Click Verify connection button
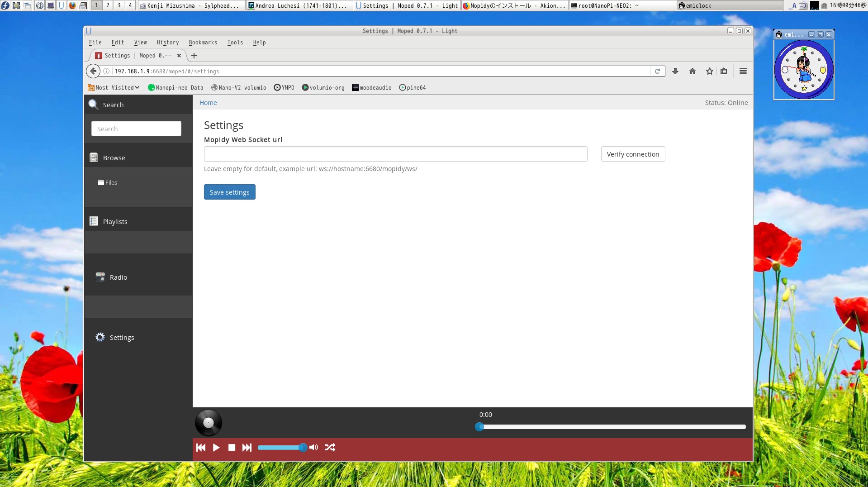This screenshot has width=868, height=487. click(x=632, y=154)
